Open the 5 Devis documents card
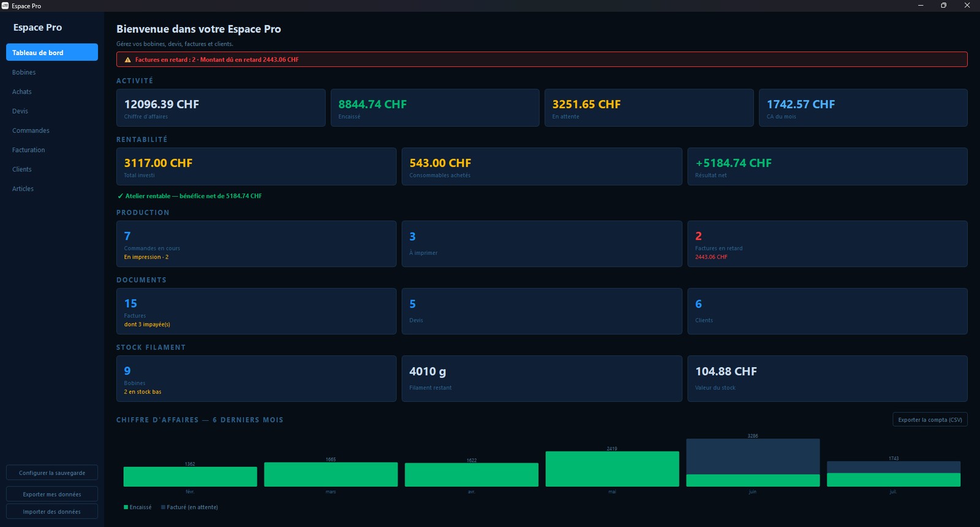 tap(542, 311)
